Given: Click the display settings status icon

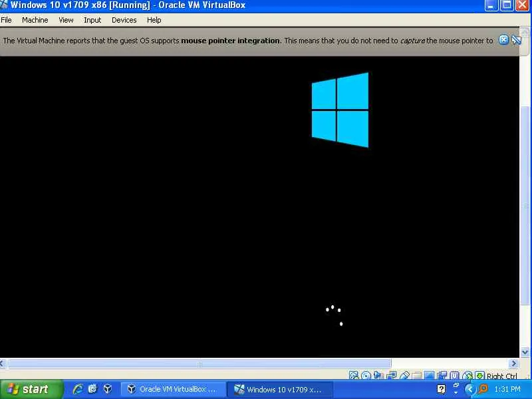Looking at the screenshot, I should (429, 376).
